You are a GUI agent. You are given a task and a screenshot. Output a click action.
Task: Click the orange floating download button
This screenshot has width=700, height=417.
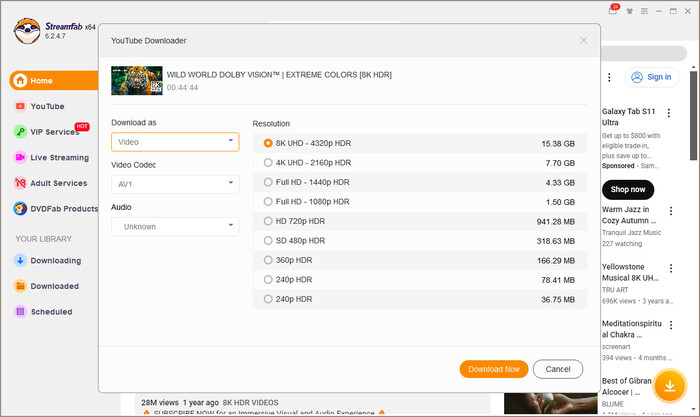click(x=669, y=386)
